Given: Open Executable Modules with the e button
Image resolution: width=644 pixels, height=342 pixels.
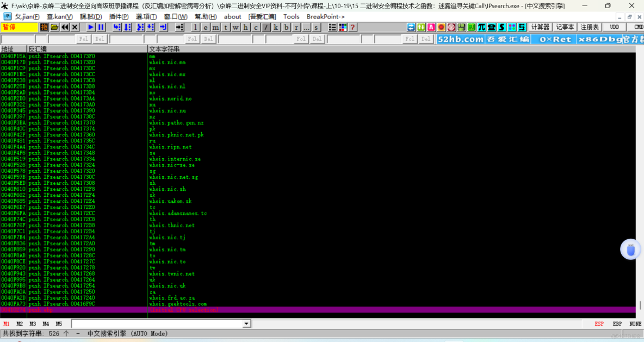Looking at the screenshot, I should [206, 28].
